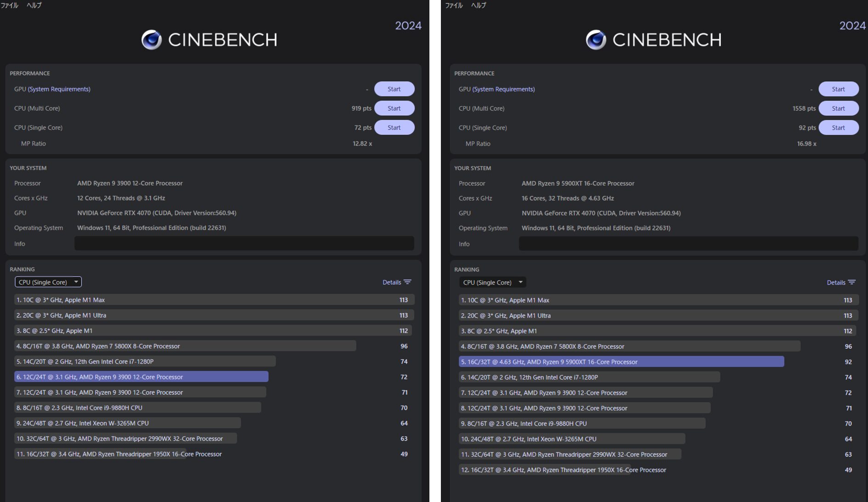This screenshot has width=868, height=502.
Task: Click the Cinebench logo in left window
Action: point(209,40)
